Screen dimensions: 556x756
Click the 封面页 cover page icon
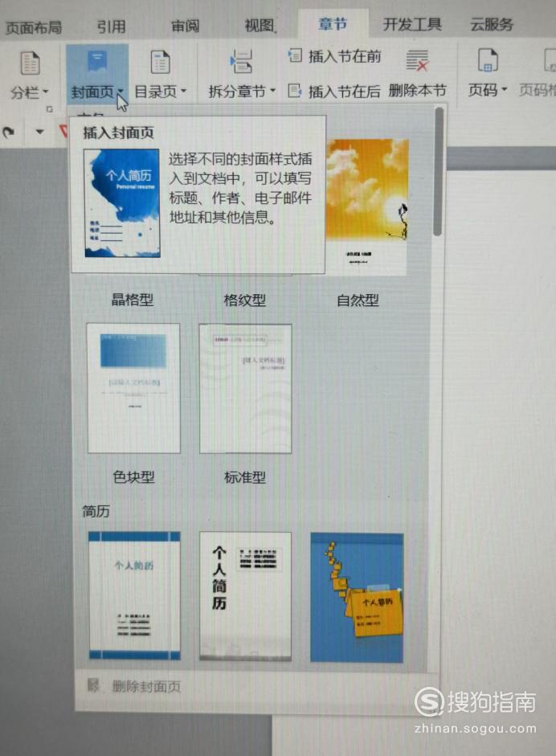click(97, 63)
